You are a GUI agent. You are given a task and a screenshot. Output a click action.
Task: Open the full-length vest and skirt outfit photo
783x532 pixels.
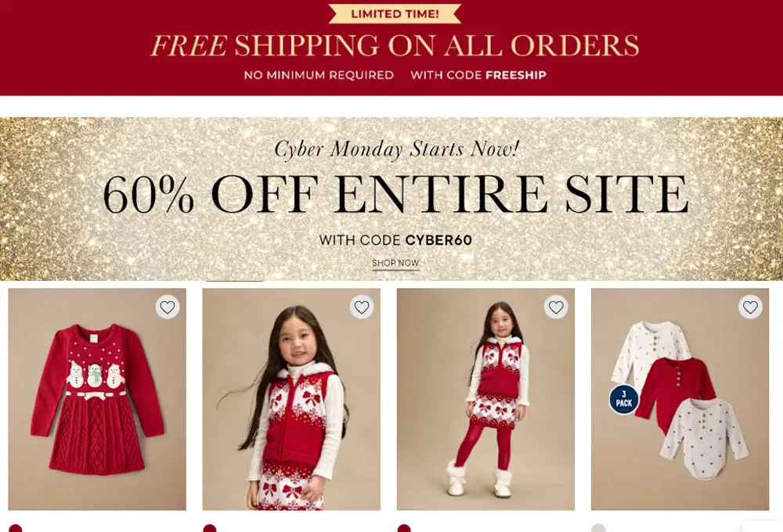click(x=485, y=399)
